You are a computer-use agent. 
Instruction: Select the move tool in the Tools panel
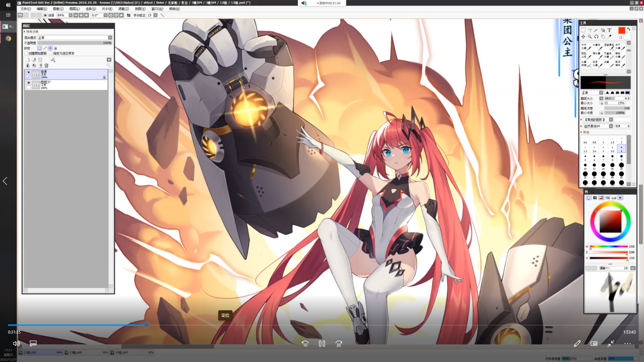coord(583,37)
